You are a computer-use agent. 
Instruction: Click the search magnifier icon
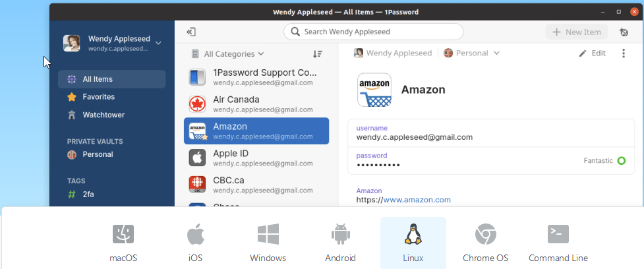point(295,32)
